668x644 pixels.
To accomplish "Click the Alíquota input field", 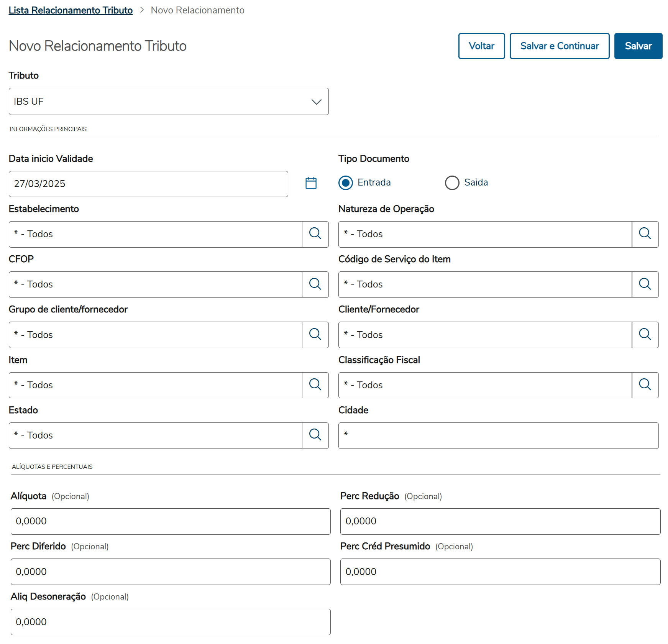I will [x=171, y=521].
